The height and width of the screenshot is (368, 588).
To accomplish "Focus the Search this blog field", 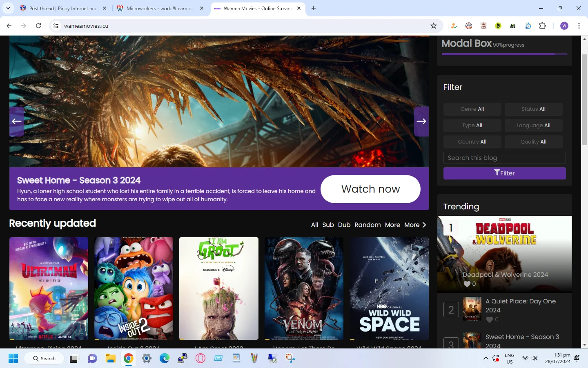I will point(505,158).
